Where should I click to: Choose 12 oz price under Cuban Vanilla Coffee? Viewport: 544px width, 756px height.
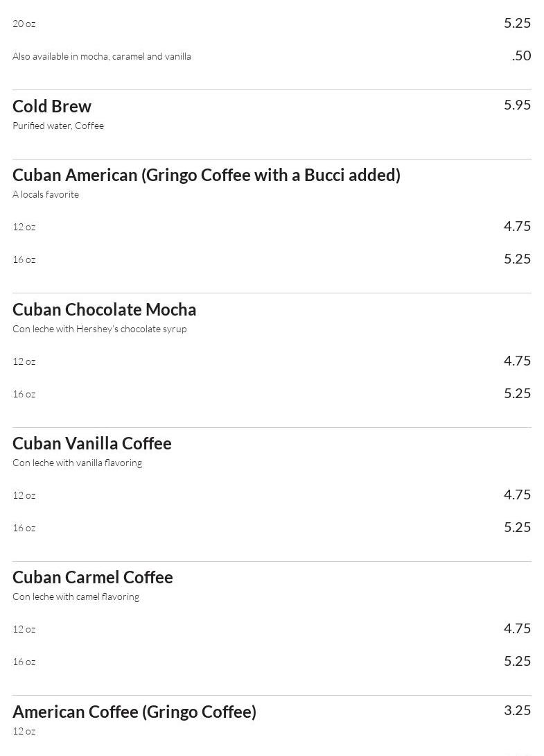517,495
